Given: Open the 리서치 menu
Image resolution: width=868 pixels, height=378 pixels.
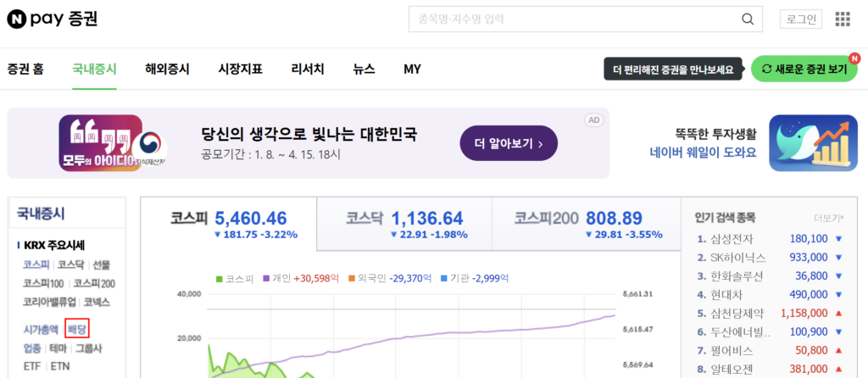Looking at the screenshot, I should [307, 69].
